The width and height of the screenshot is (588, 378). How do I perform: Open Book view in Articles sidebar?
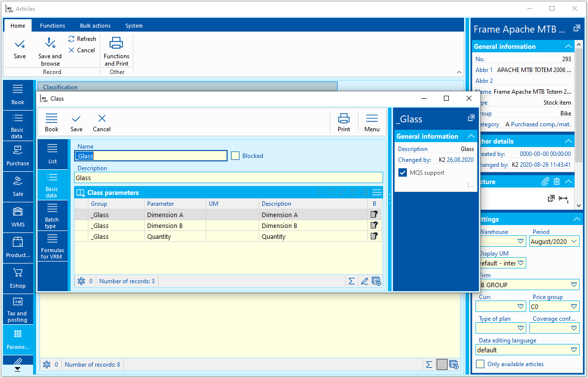(18, 95)
